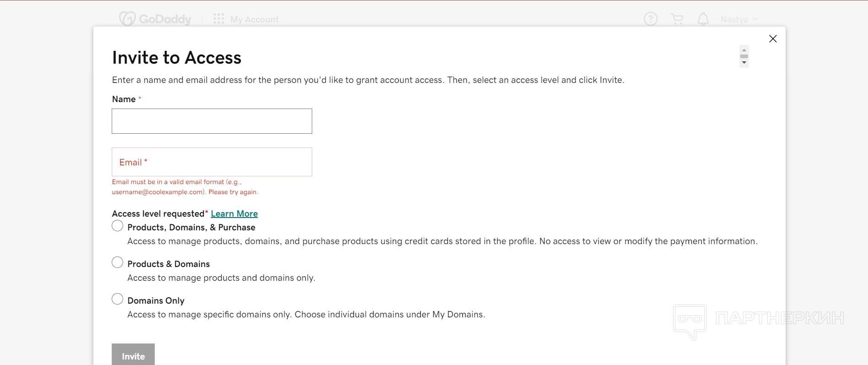Open the notifications bell
The height and width of the screenshot is (365, 868).
pyautogui.click(x=703, y=19)
